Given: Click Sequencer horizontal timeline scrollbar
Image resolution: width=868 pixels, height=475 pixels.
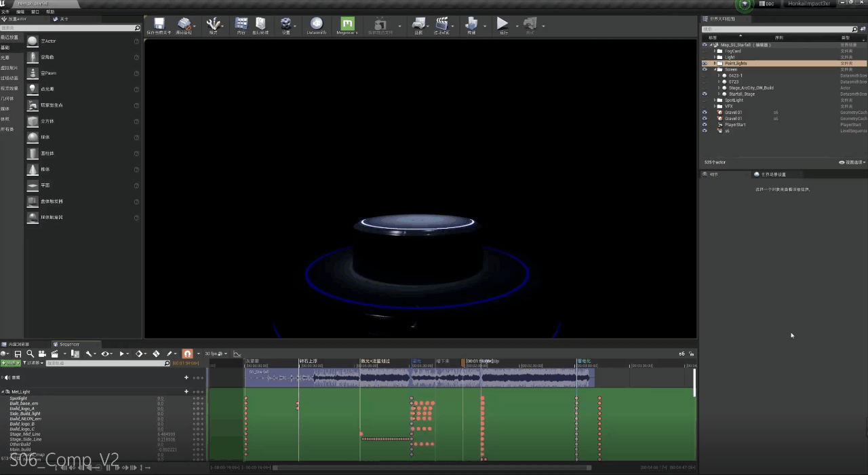Looking at the screenshot, I should pyautogui.click(x=431, y=468).
